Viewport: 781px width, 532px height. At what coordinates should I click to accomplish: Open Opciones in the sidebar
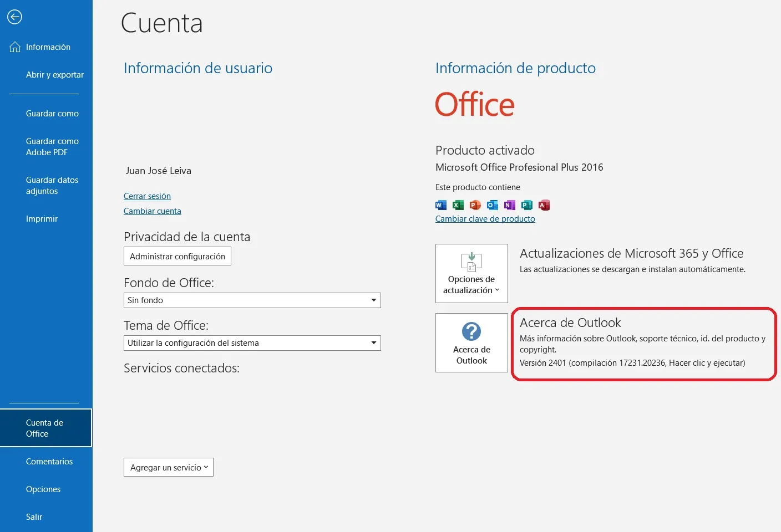coord(43,489)
